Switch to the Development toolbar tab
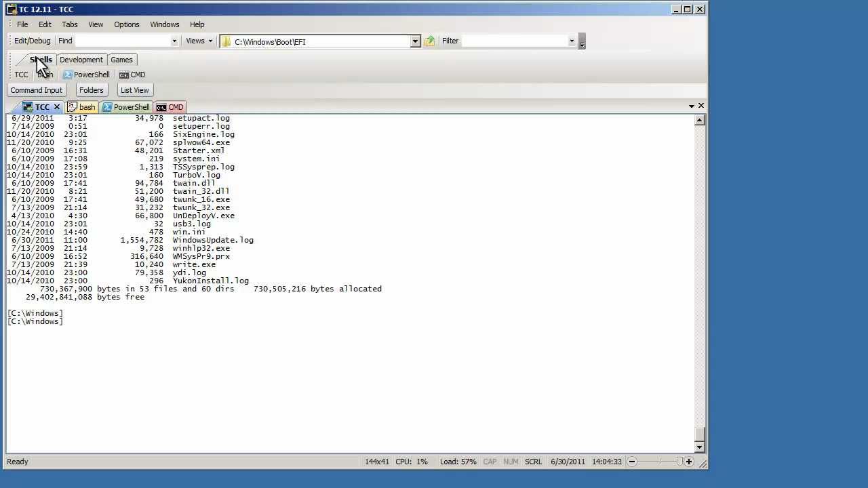Image resolution: width=868 pixels, height=488 pixels. click(81, 60)
